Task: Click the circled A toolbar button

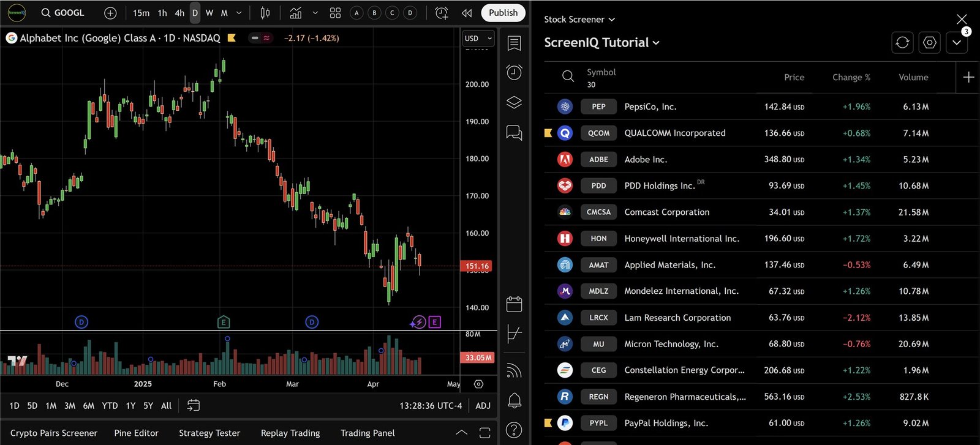Action: tap(356, 13)
